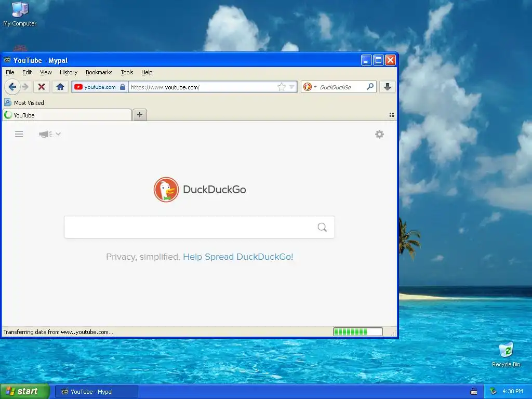This screenshot has width=532, height=399.
Task: Click the tab groups grid icon
Action: click(392, 115)
